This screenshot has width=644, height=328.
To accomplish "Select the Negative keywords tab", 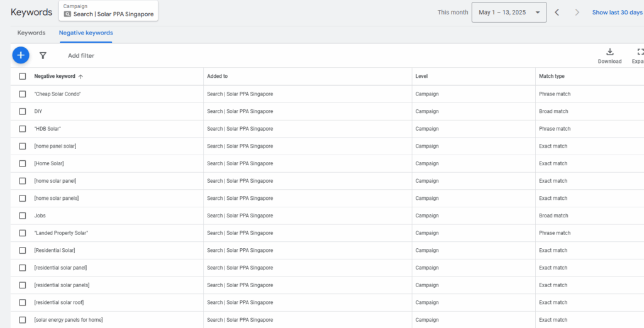I will click(86, 33).
